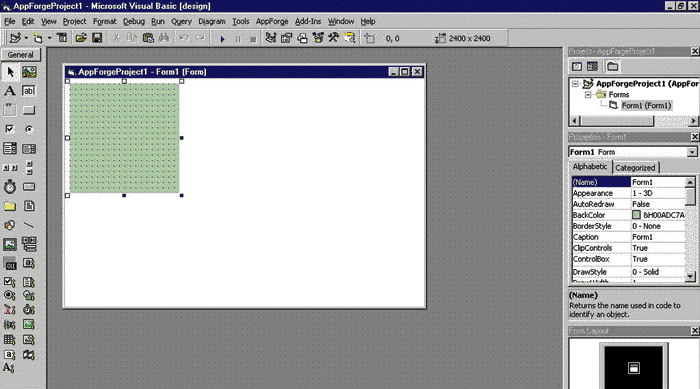Image resolution: width=700 pixels, height=389 pixels.
Task: Click the General toolbox button
Action: [21, 55]
